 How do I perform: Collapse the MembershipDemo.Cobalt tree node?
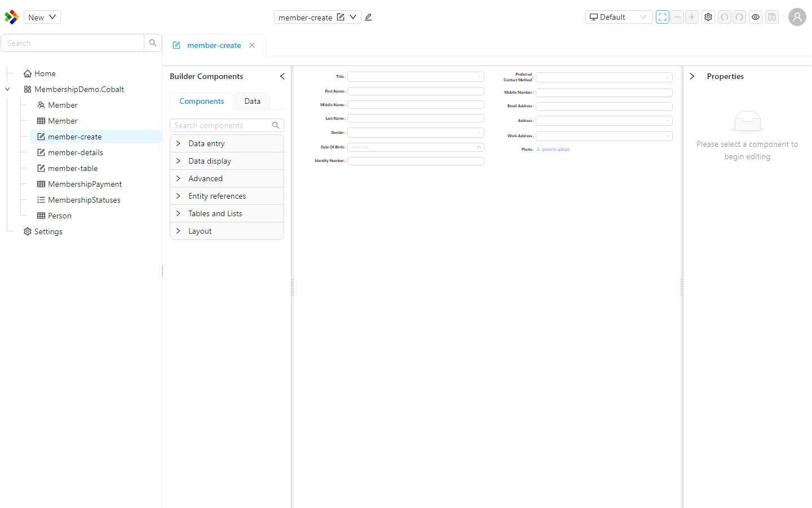point(7,89)
